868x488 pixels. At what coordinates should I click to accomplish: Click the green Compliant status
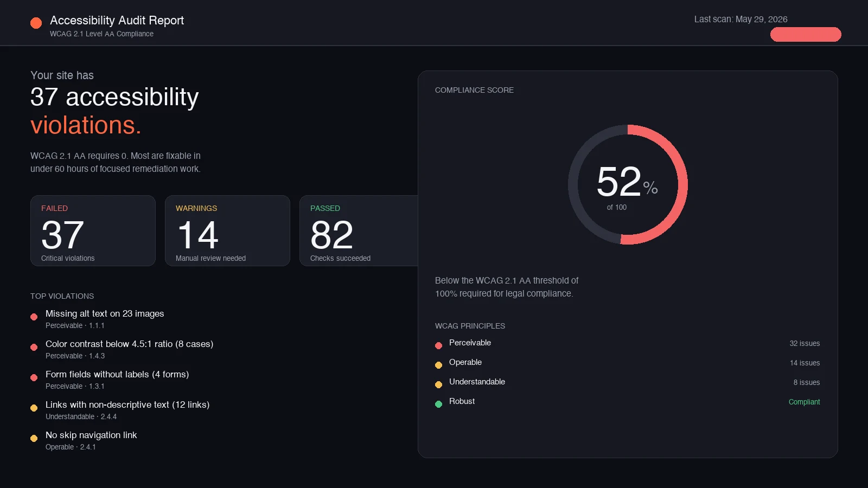click(804, 402)
